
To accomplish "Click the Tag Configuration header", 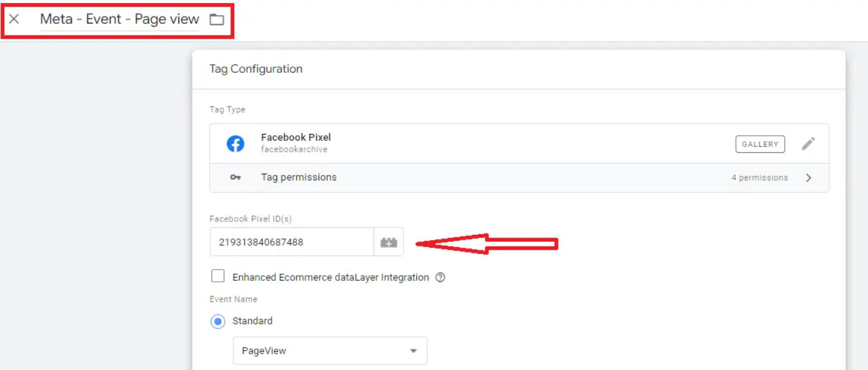I will click(256, 69).
